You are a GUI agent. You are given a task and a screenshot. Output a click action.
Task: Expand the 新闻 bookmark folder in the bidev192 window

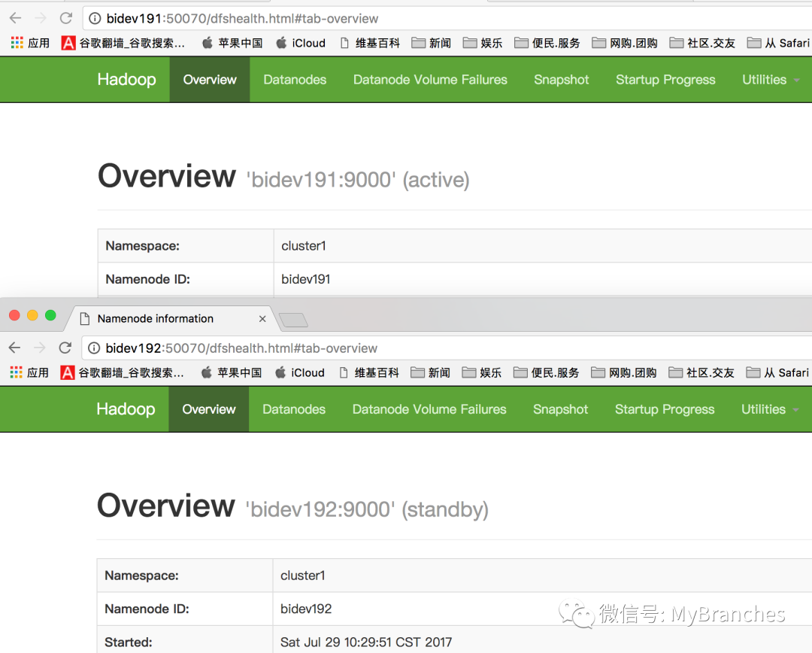[430, 372]
